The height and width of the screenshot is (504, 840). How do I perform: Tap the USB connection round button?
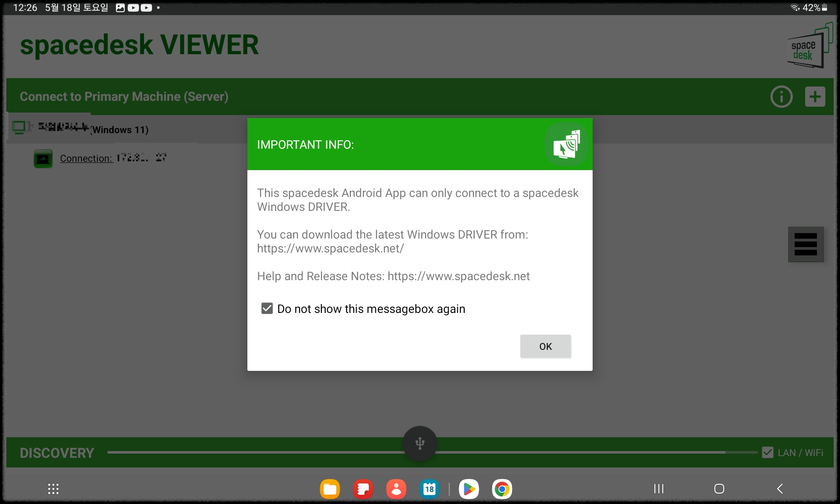click(x=420, y=444)
